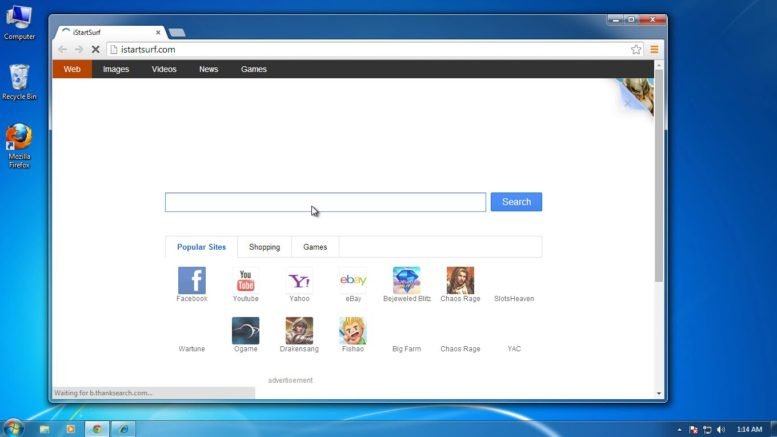Open the Yahoo shortcut icon
The width and height of the screenshot is (777, 437).
point(299,280)
